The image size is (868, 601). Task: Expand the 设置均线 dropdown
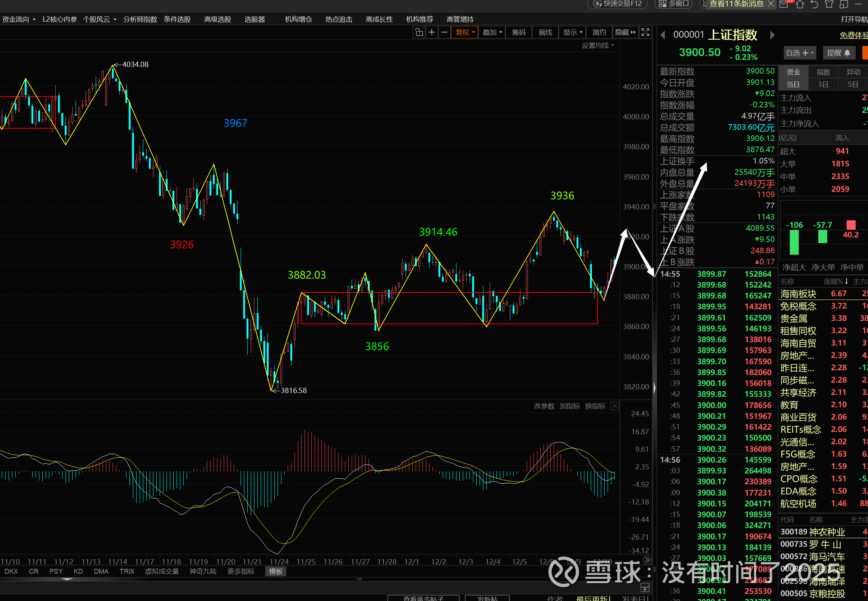(597, 46)
